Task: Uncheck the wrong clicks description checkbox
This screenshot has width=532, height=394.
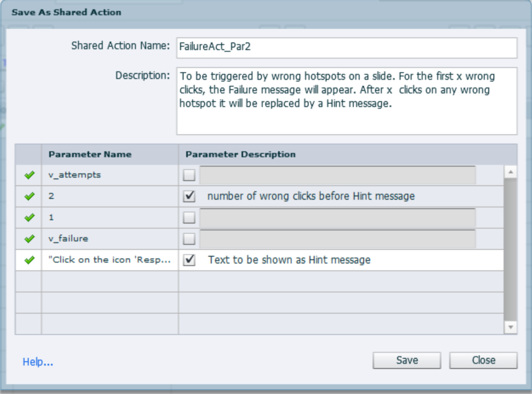Action: click(189, 196)
